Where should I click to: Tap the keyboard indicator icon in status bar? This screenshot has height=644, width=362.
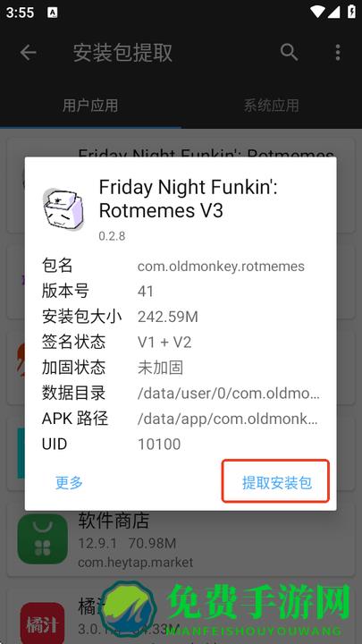(53, 13)
